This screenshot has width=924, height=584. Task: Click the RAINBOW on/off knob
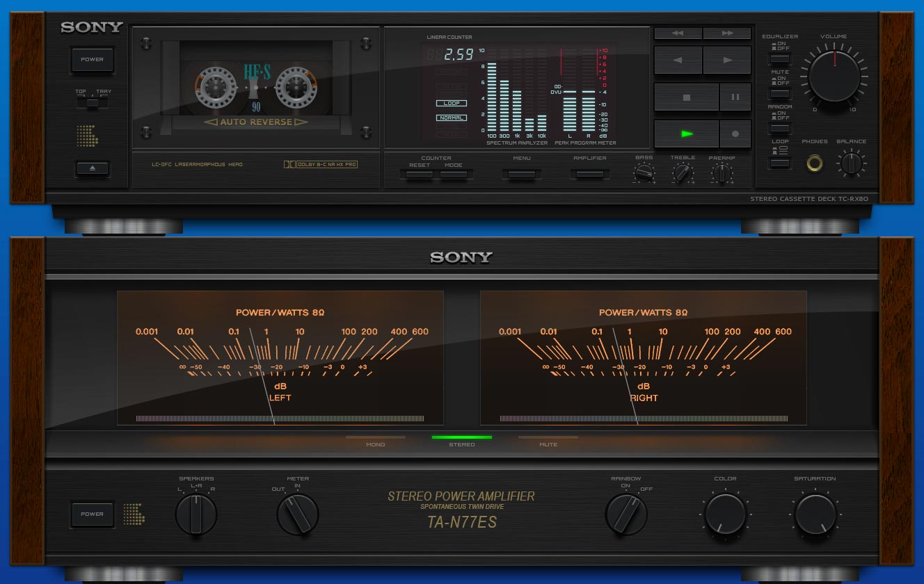pyautogui.click(x=626, y=514)
